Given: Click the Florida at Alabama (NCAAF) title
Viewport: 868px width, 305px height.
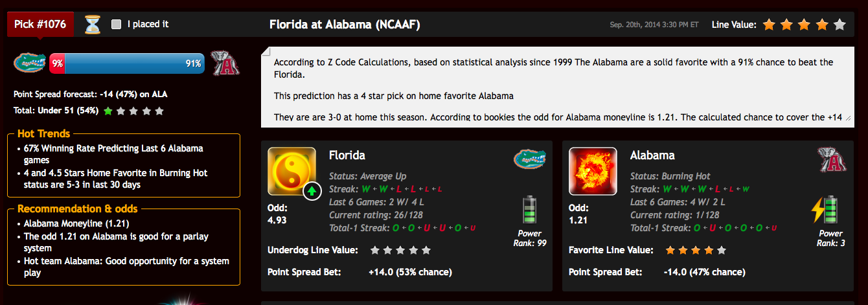Looking at the screenshot, I should [345, 25].
